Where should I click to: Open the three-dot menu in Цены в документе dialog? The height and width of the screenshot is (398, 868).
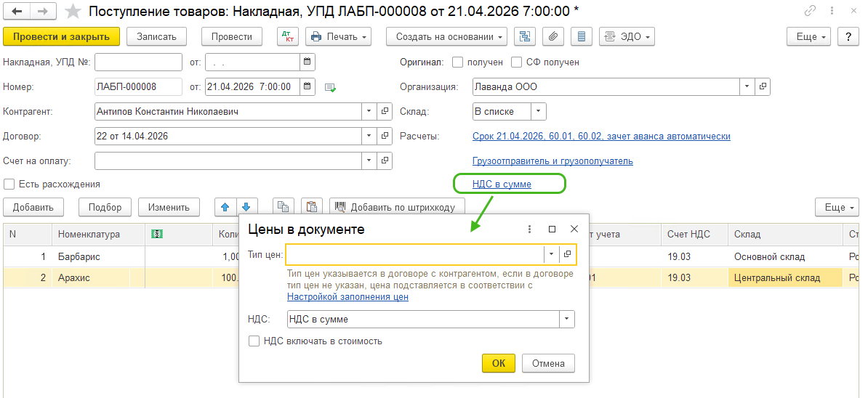530,229
